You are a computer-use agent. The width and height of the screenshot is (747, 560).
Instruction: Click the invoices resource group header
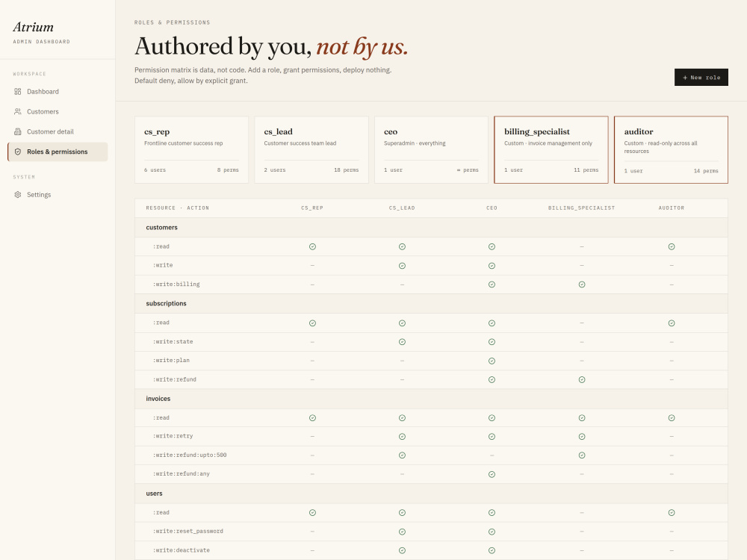431,399
